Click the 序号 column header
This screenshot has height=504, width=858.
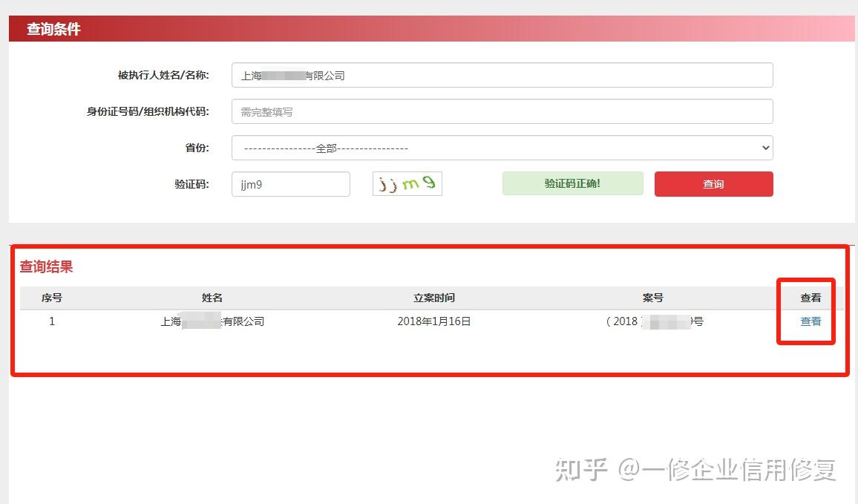tap(52, 298)
